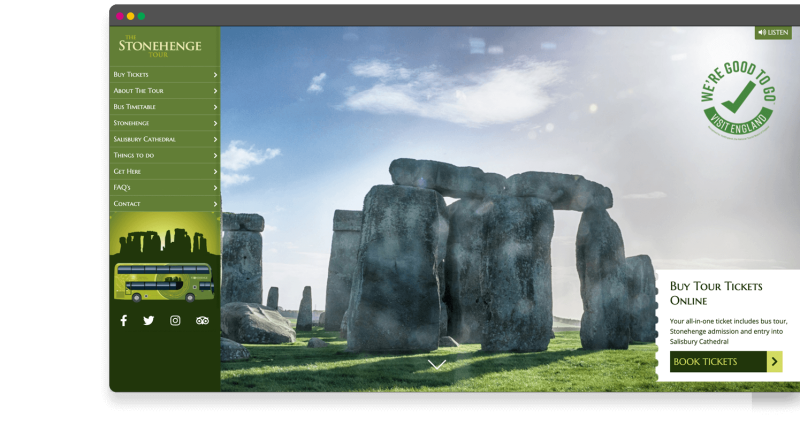
Task: Open the FAQ's menu item
Action: (x=122, y=187)
